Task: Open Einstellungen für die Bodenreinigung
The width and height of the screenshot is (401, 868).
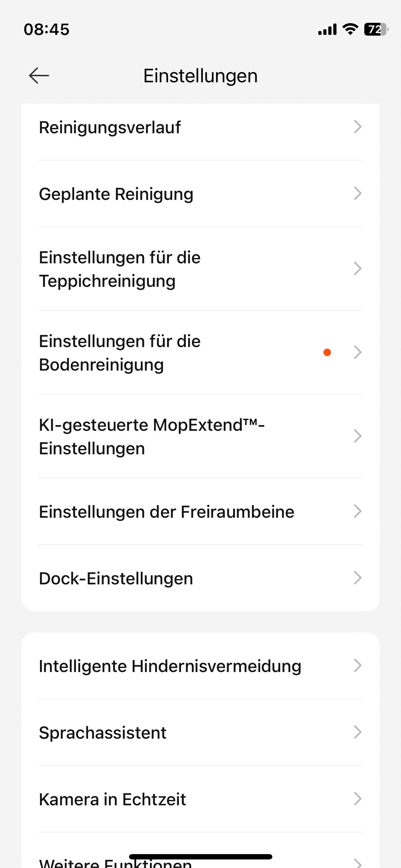Action: (120, 353)
